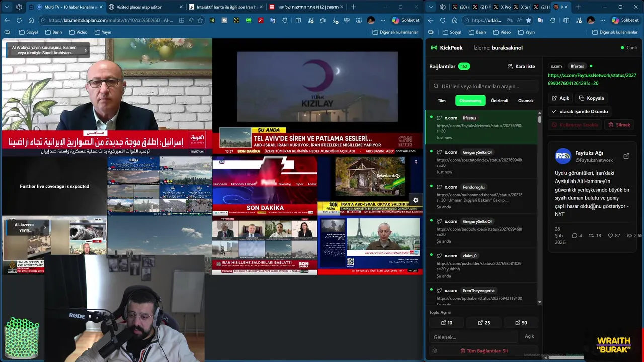The width and height of the screenshot is (644, 362).
Task: Bulk open 10 links
Action: (447, 323)
